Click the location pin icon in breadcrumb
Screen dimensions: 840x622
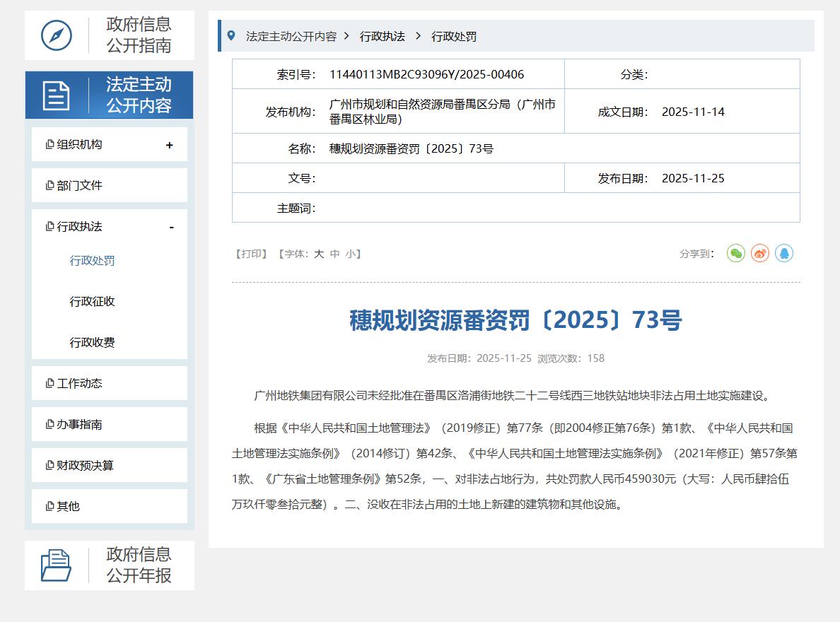coord(231,35)
